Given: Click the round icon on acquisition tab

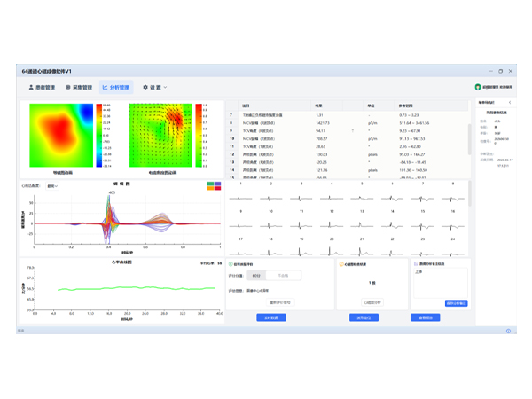Looking at the screenshot, I should point(68,87).
